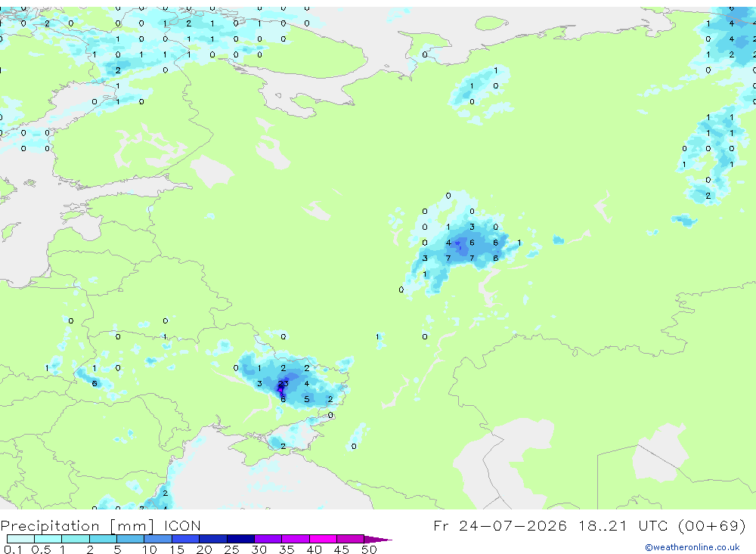Pick the 10–15 mm legend color swatch
This screenshot has height=554, width=756.
pos(158,539)
